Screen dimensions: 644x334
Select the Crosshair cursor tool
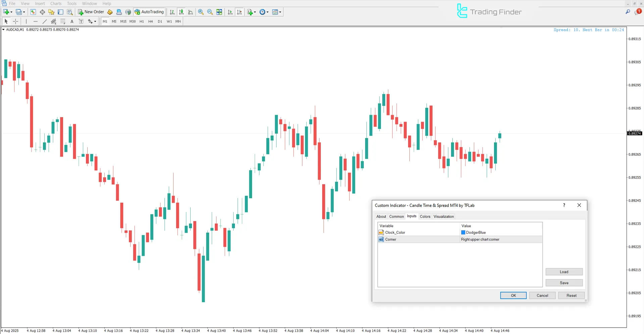[15, 21]
